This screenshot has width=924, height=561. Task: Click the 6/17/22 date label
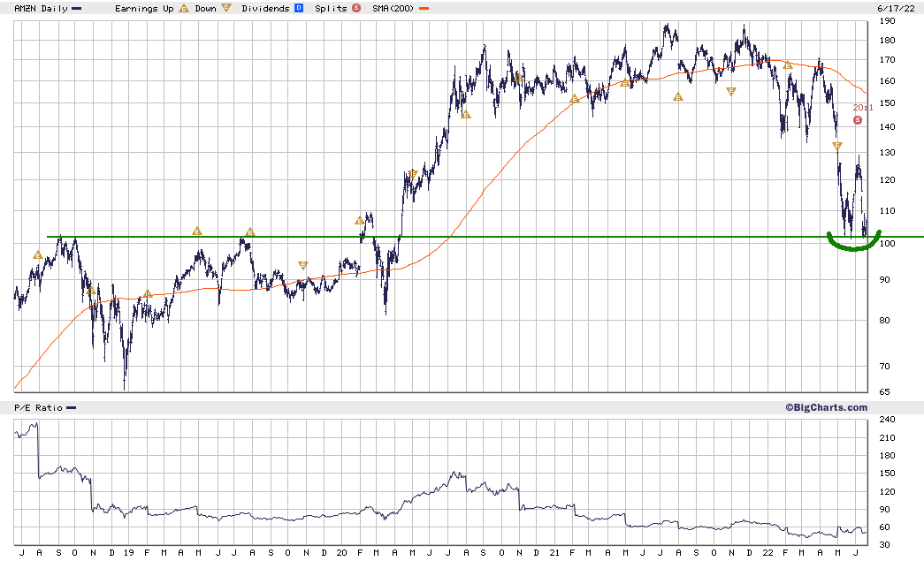click(896, 8)
